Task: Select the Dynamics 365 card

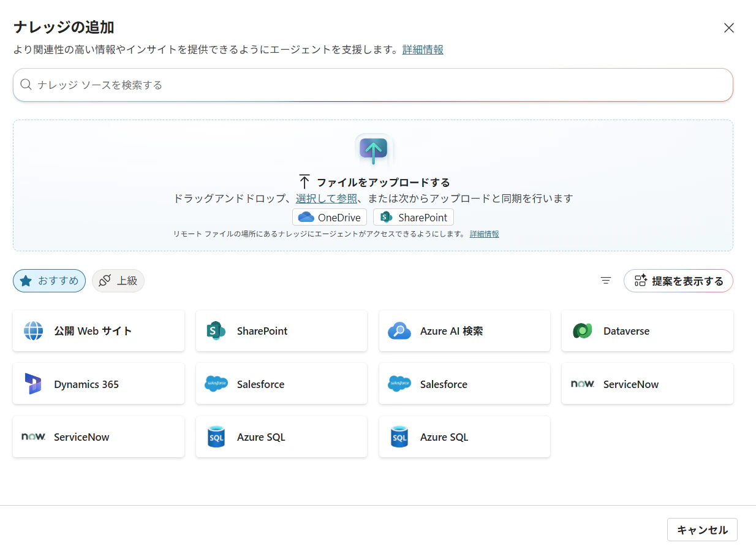Action: tap(99, 384)
